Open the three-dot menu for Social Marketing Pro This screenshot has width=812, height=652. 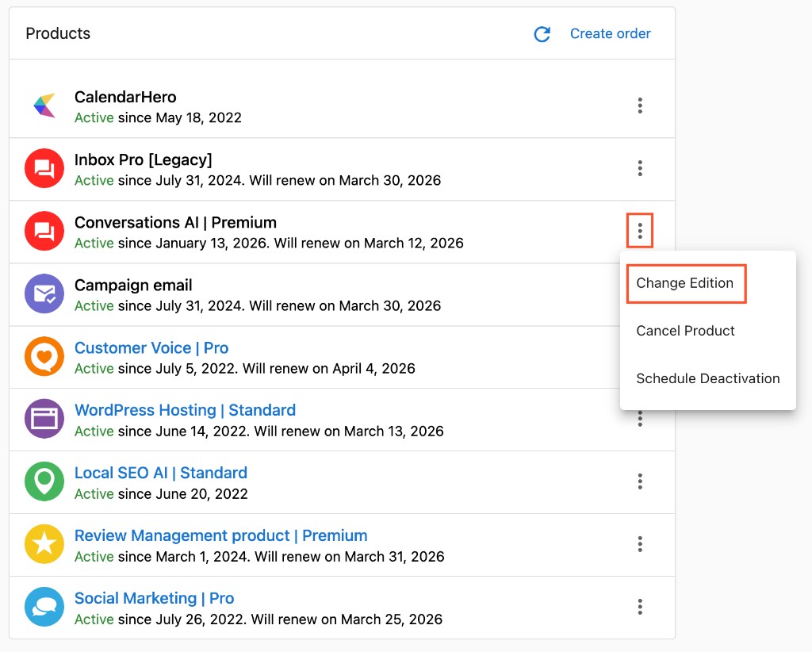coord(640,607)
